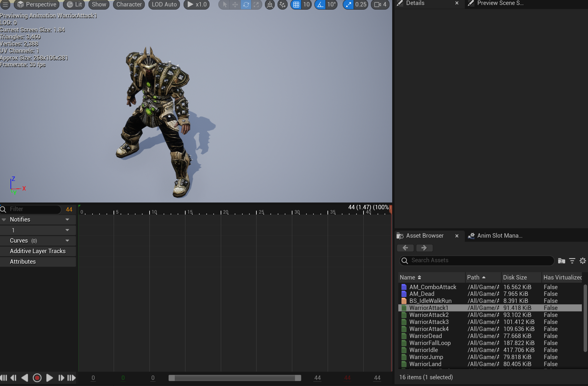Sort assets by Name column header
Screen dimensions: 588x386
[x=431, y=277]
